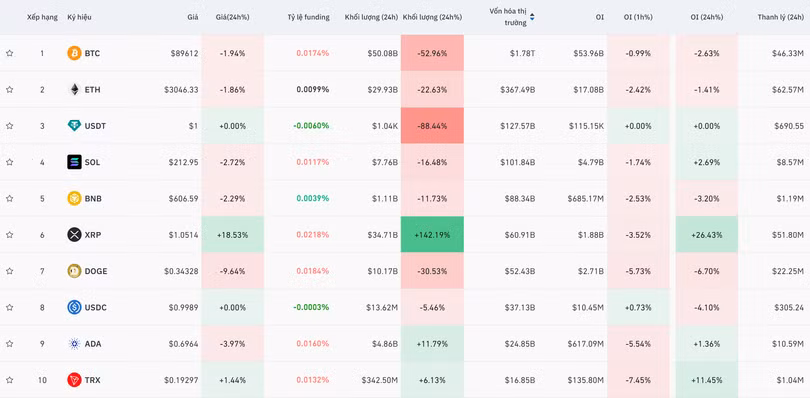Viewport: 810px width, 398px height.
Task: Click XRP OI 24h change +26.43%
Action: click(x=707, y=235)
